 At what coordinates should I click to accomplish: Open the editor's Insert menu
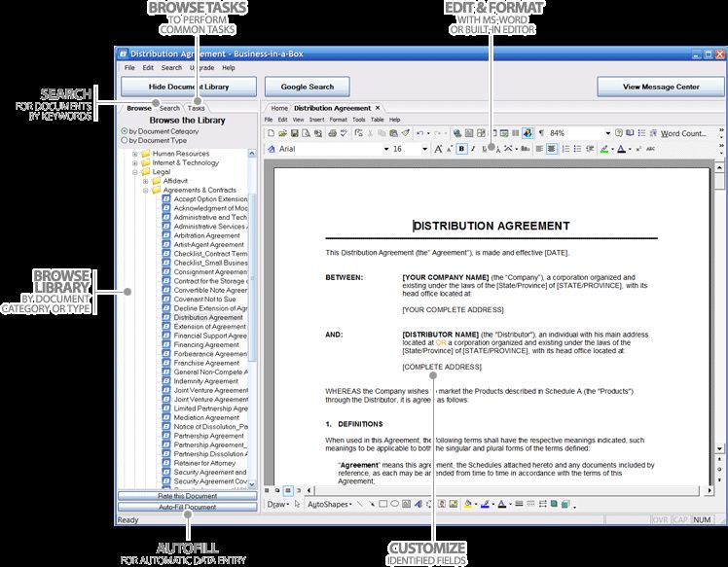(x=316, y=120)
